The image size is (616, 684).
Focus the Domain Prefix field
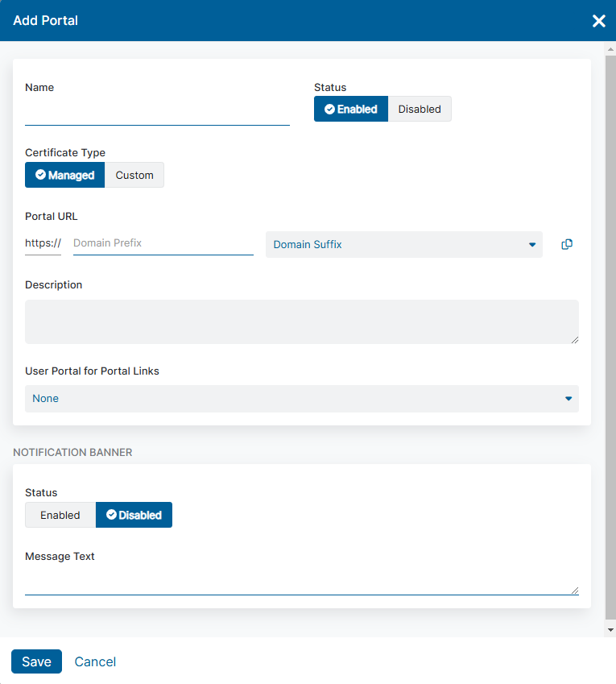pos(163,243)
